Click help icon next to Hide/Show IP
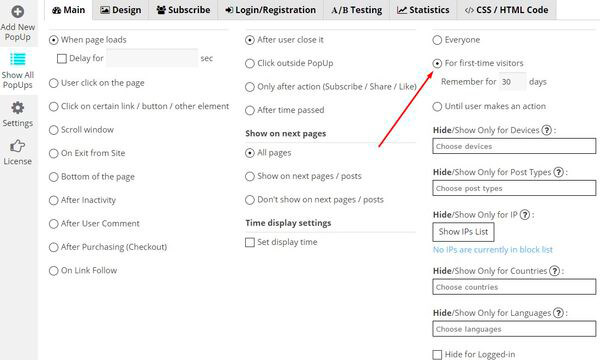This screenshot has height=360, width=600. [525, 215]
